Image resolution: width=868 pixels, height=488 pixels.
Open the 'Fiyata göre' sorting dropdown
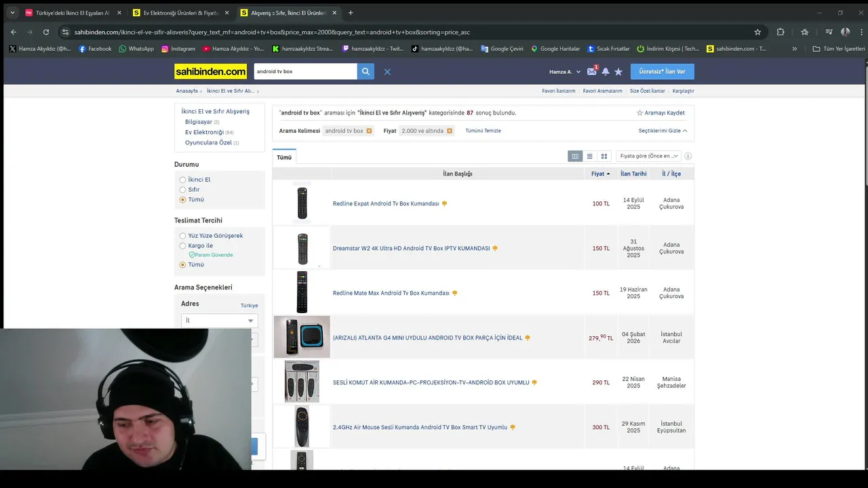(x=648, y=156)
